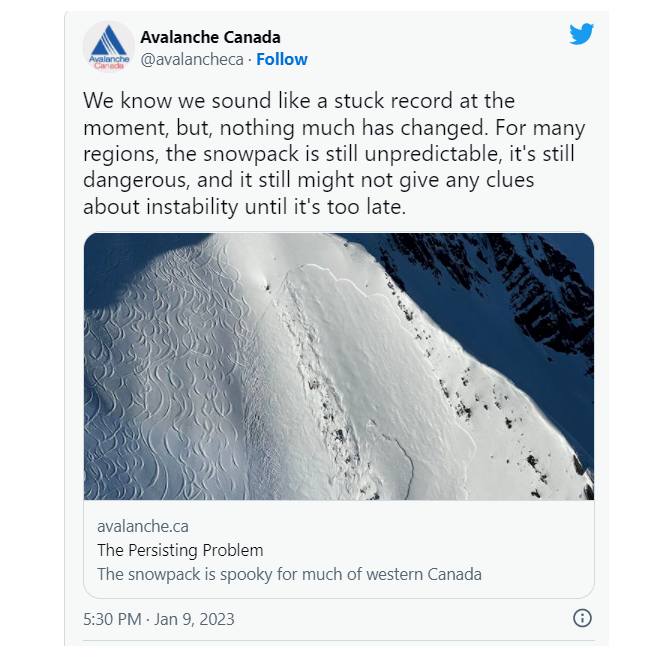Click the link card footer area
670x651 pixels.
pos(339,549)
